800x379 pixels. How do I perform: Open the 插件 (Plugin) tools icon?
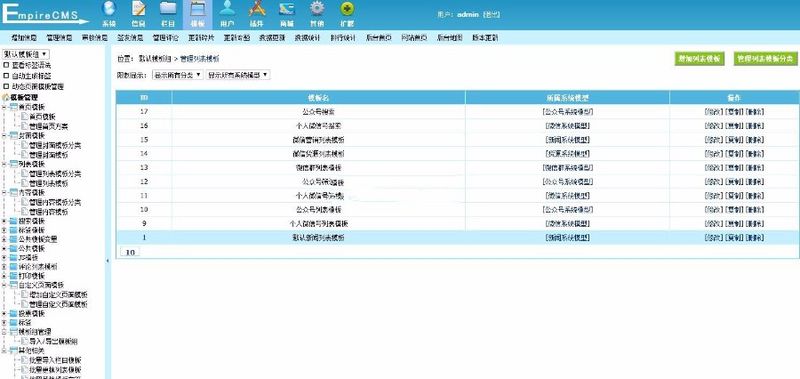tap(257, 9)
